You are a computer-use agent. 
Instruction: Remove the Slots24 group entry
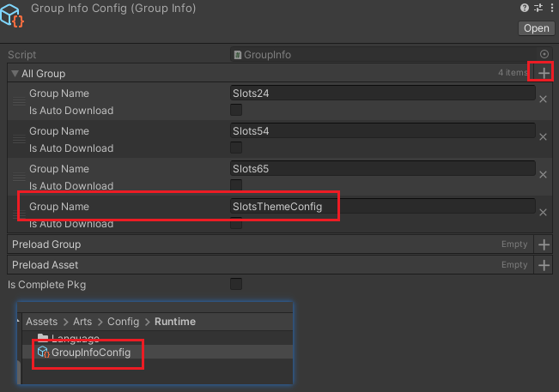coord(543,100)
